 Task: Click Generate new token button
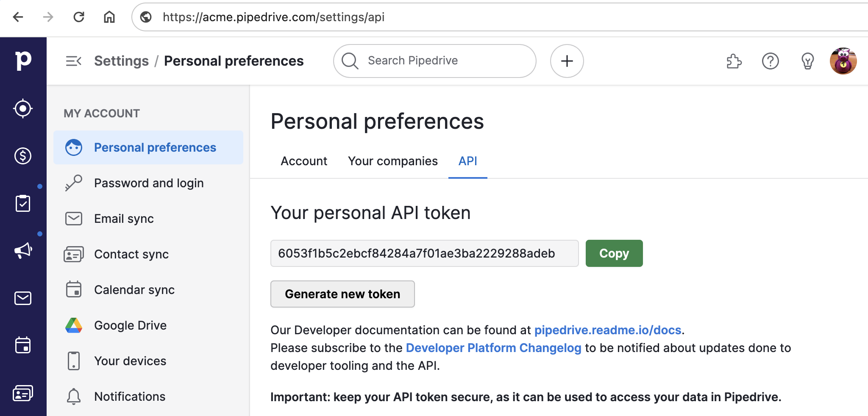point(342,294)
